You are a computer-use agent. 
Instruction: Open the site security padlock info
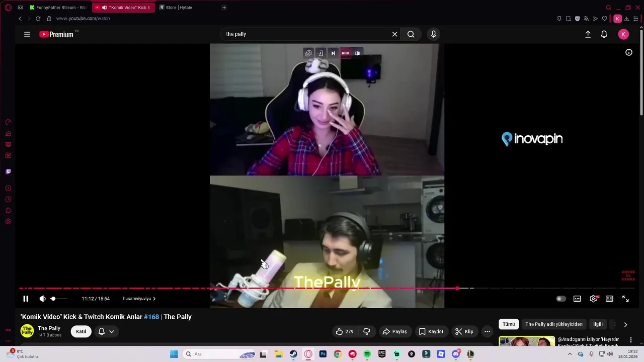coord(49,19)
